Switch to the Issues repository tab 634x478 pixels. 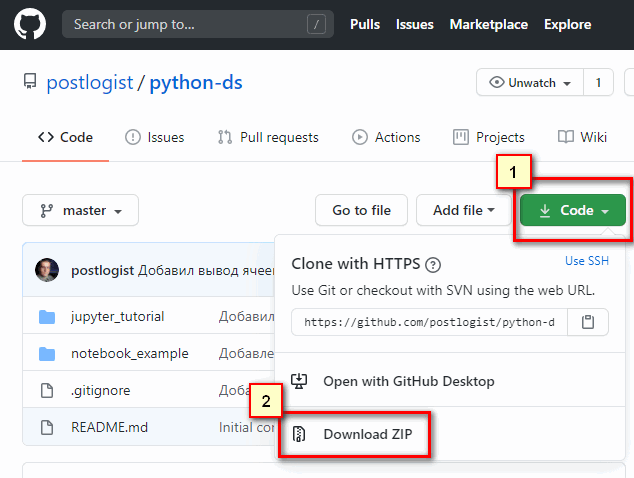click(x=154, y=137)
